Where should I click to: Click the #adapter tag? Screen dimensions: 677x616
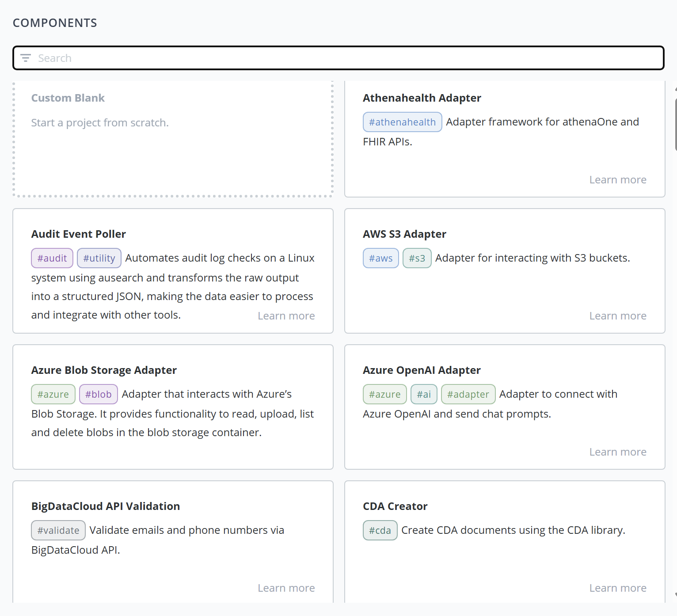click(x=468, y=394)
